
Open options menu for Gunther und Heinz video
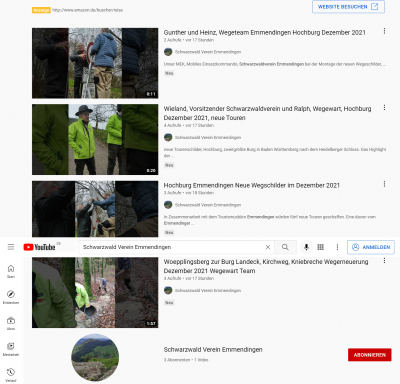(x=384, y=31)
